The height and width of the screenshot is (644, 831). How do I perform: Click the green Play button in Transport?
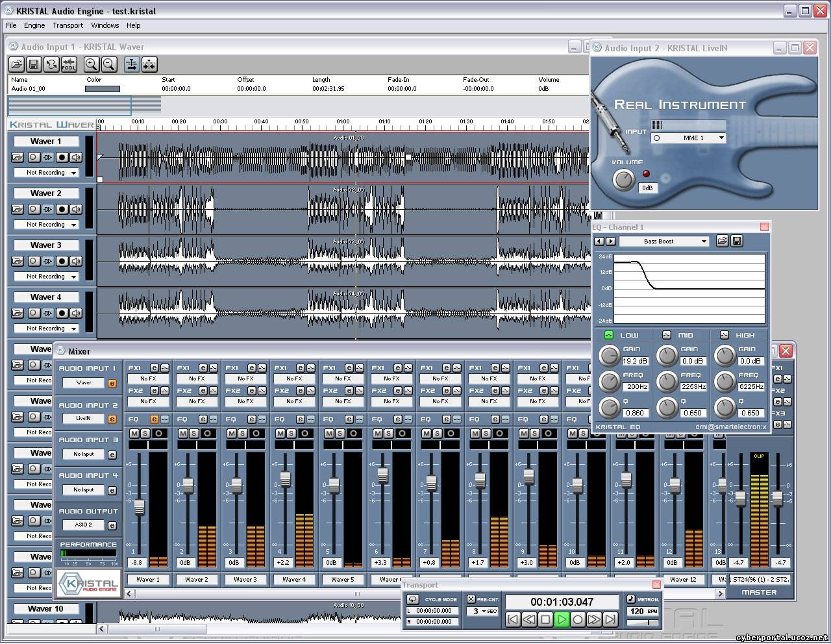coord(562,619)
